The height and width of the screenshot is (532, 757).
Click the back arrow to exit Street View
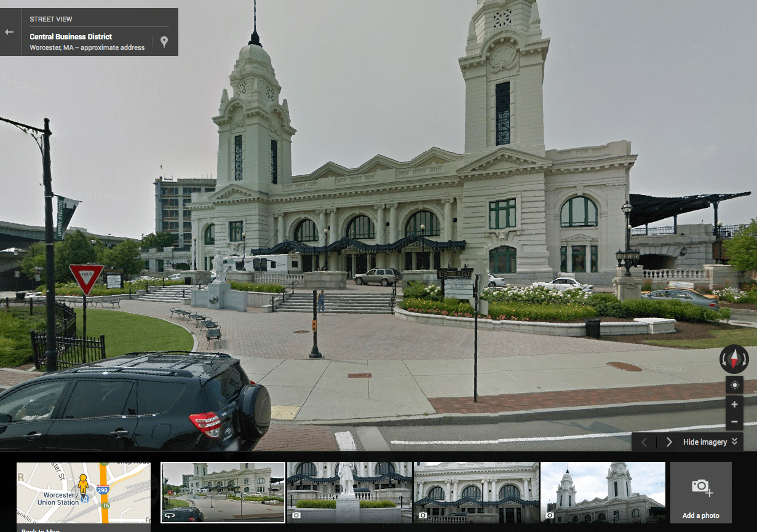[x=10, y=31]
